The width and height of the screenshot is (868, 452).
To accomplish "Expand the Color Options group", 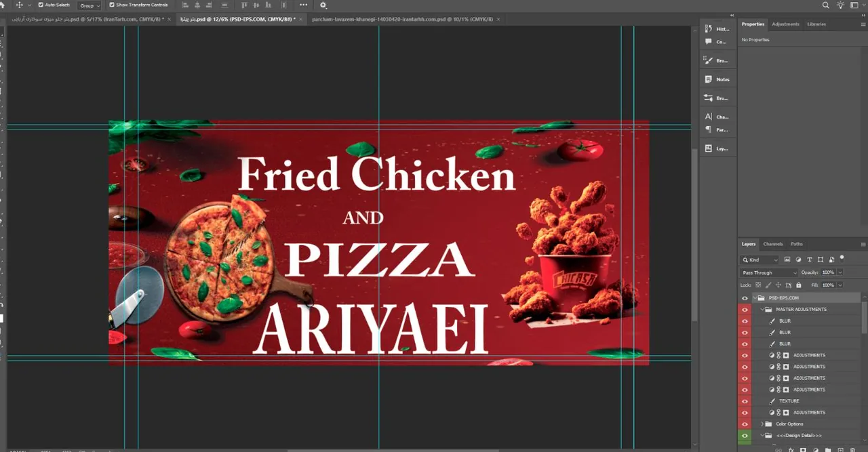I will 762,424.
